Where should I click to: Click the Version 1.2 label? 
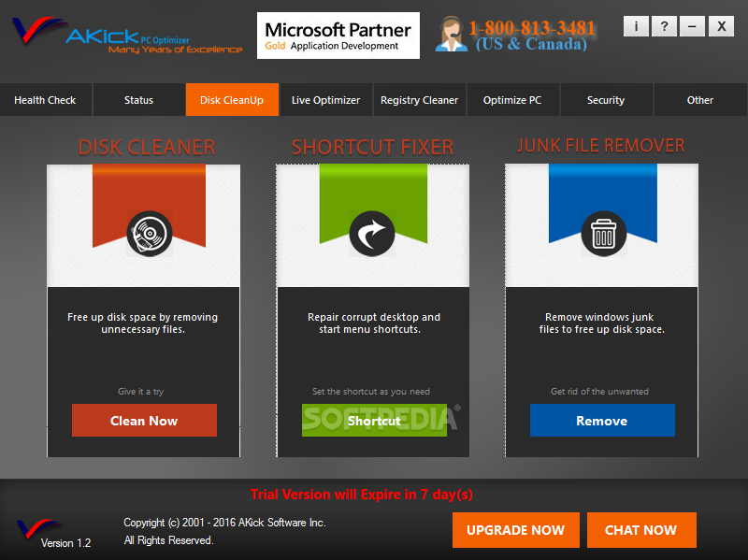coord(65,543)
